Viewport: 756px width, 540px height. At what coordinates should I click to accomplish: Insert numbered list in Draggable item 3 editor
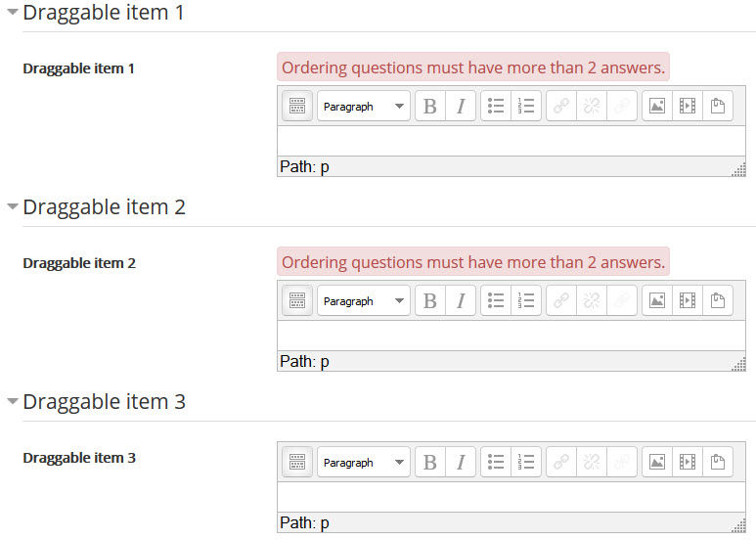coord(525,462)
